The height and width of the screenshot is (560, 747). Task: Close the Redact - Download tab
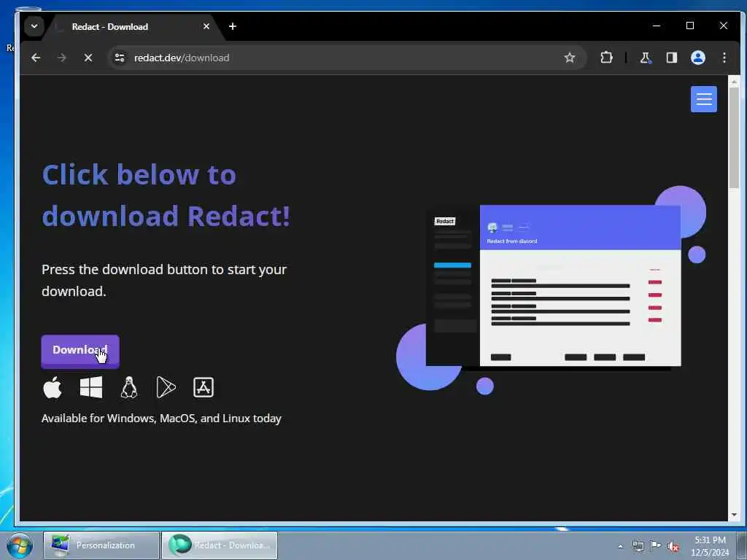tap(206, 26)
